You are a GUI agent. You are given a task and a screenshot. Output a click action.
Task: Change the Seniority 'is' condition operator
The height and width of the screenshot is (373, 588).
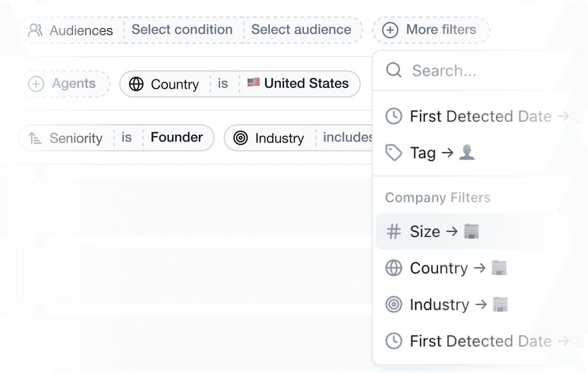[x=127, y=138]
